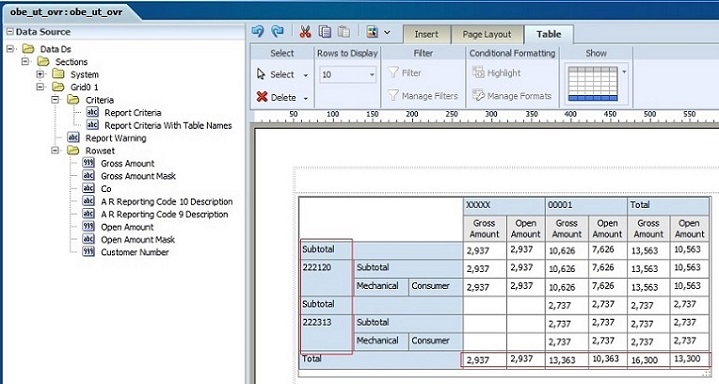Open the Show table style dropdown arrow
Image resolution: width=719 pixels, height=384 pixels.
tap(624, 72)
